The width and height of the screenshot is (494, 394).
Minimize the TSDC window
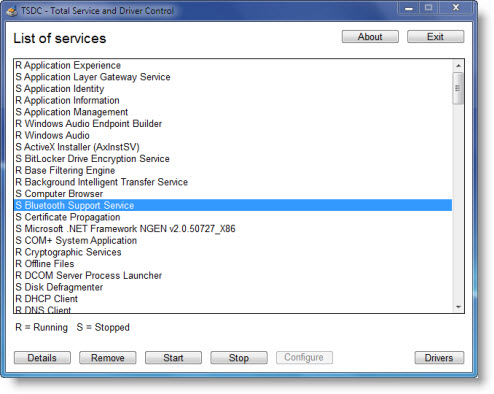(x=409, y=8)
